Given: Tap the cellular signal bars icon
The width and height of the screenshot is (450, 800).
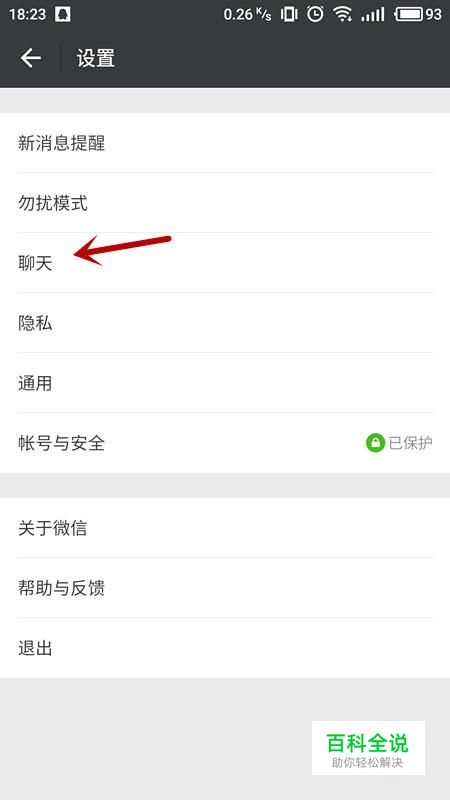Looking at the screenshot, I should click(373, 14).
